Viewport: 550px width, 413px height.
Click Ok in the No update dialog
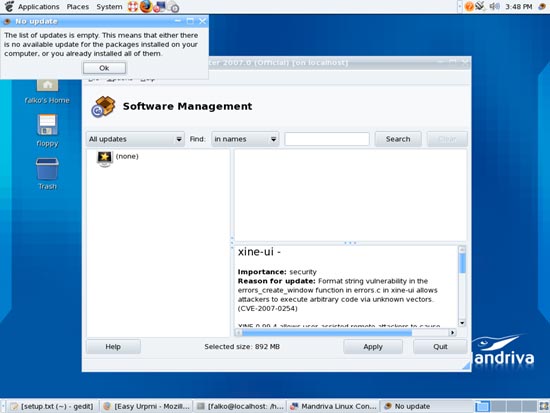click(104, 68)
